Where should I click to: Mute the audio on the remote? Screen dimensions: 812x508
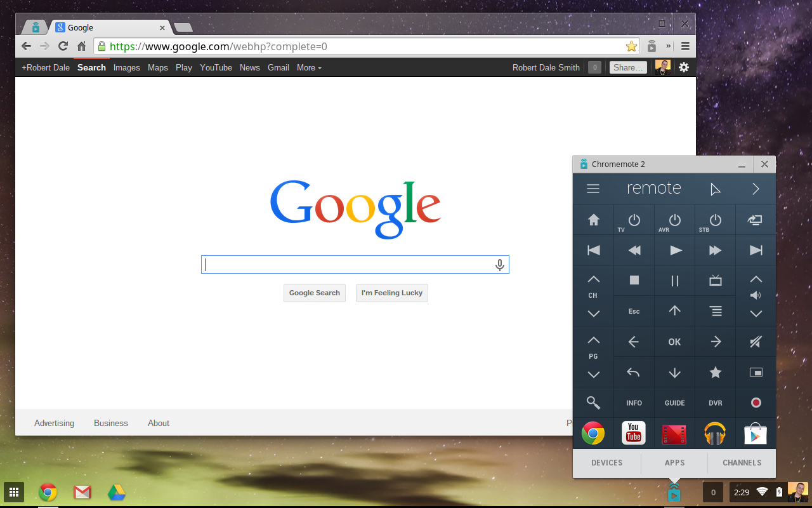(756, 342)
